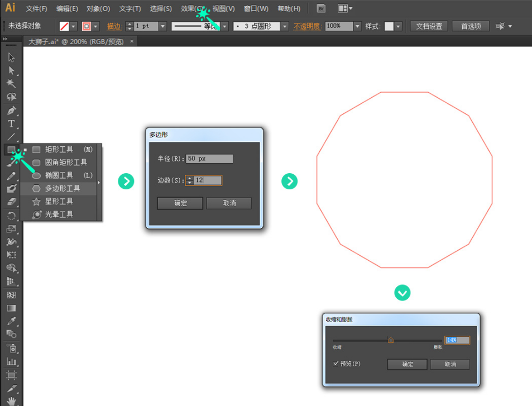Choose 多边形工具 from the flyout

62,188
